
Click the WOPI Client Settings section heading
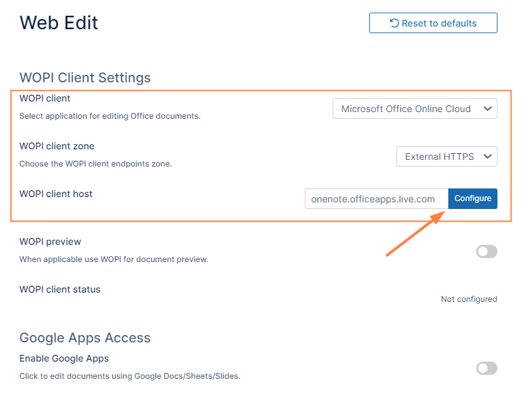[x=85, y=78]
